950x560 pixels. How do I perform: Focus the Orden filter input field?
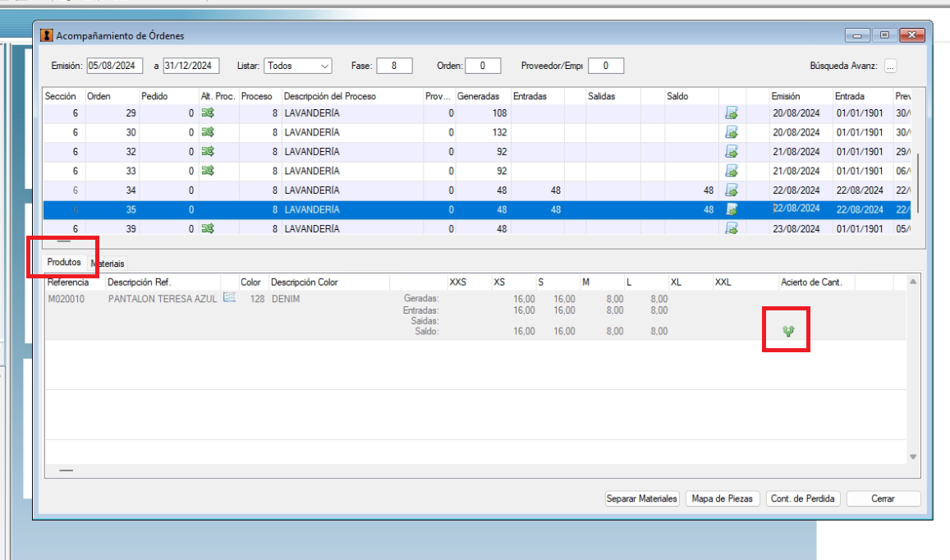[x=483, y=66]
